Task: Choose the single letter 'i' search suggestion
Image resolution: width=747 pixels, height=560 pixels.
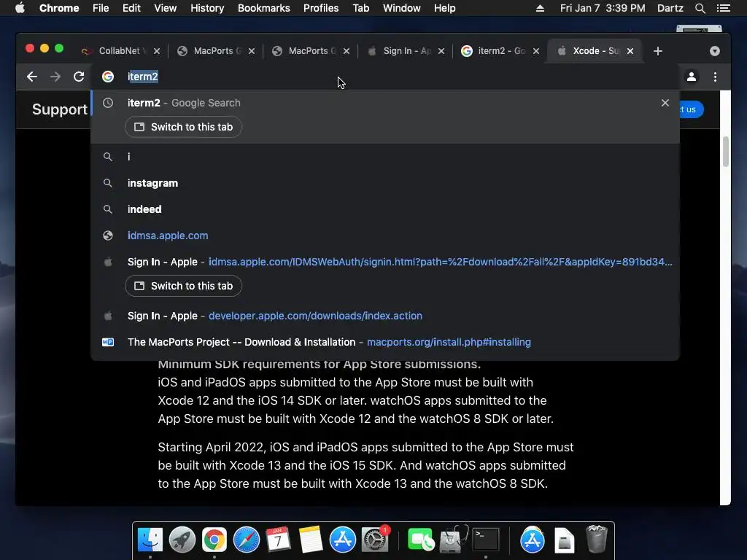Action: tap(385, 157)
